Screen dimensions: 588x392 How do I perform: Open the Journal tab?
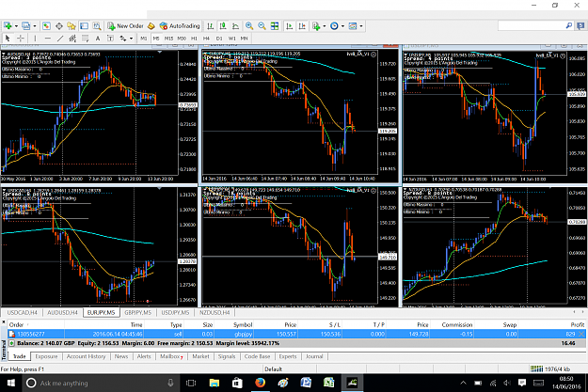[x=314, y=356]
